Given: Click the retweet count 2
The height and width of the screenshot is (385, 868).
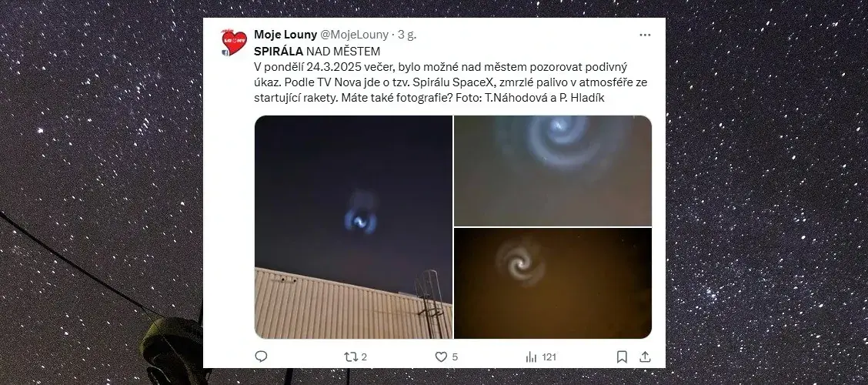Looking at the screenshot, I should tap(364, 357).
